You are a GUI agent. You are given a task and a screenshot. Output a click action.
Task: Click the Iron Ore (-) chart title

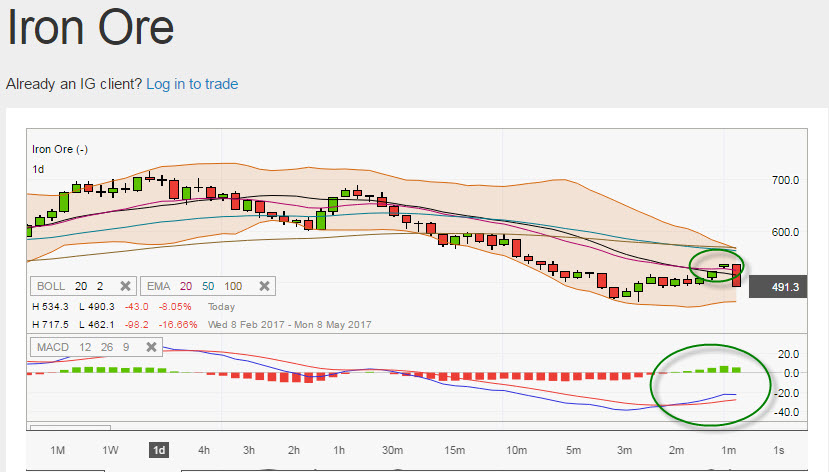60,149
